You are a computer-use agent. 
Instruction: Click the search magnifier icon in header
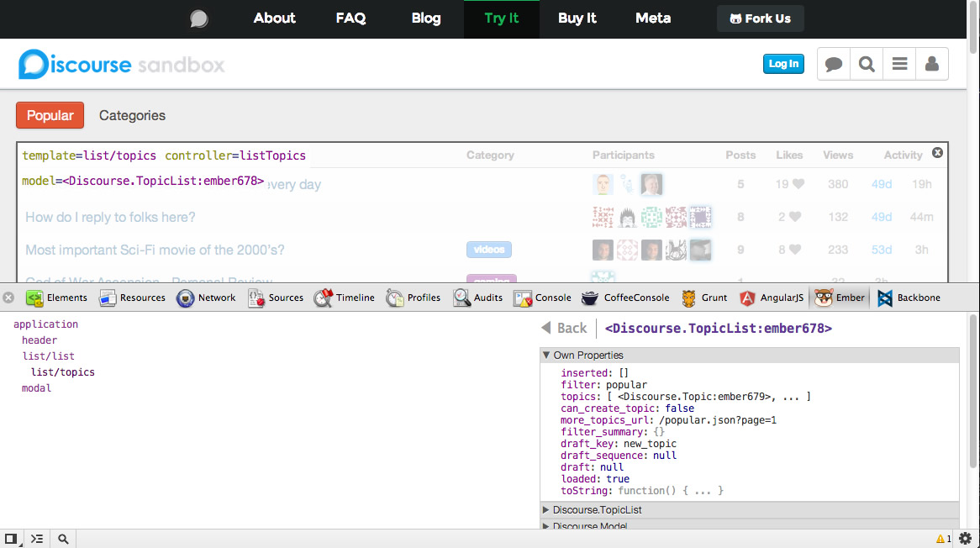coord(867,64)
